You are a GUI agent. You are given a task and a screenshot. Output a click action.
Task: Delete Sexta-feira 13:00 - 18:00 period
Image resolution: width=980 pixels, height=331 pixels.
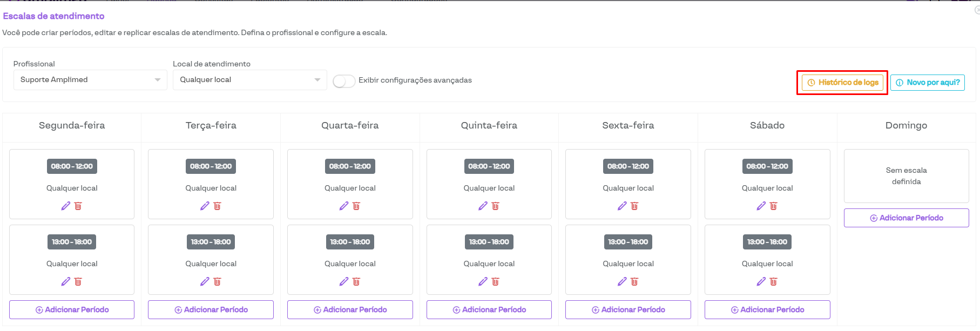(634, 281)
